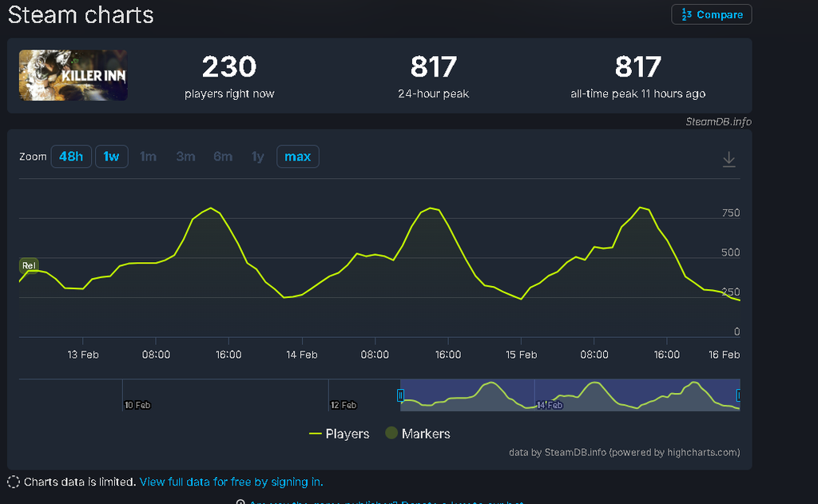Open 'View full data for free' link
The image size is (818, 504).
[231, 482]
